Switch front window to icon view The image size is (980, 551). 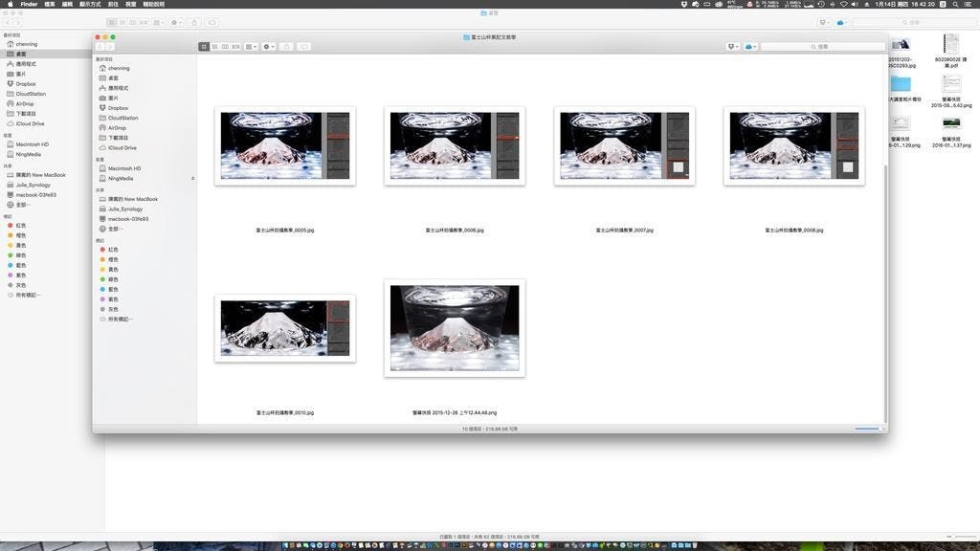pos(204,47)
